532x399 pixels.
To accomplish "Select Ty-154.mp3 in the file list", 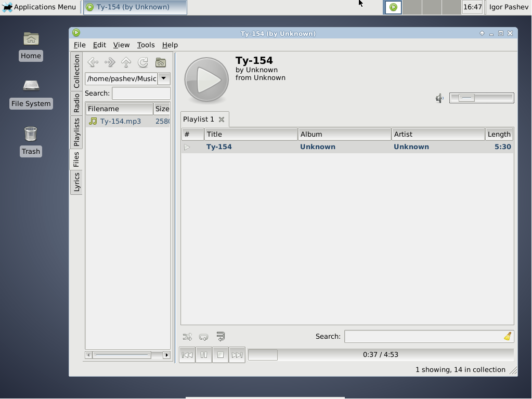I will pos(127,122).
